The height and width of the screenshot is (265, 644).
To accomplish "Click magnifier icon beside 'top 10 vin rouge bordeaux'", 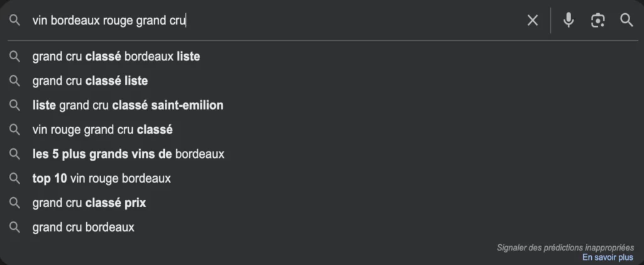I will [x=15, y=178].
